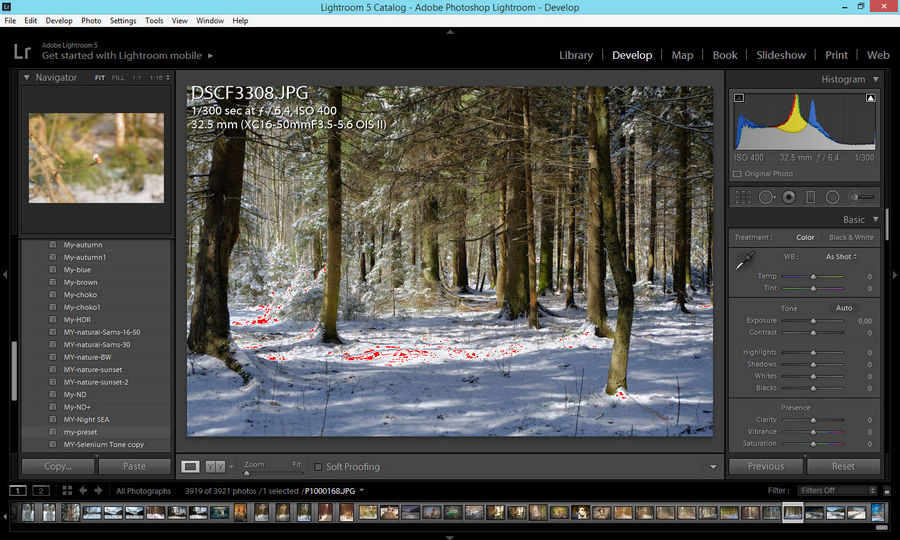Toggle highlight clipping indicator in histogram
Screen dimensions: 900x540
click(x=870, y=98)
